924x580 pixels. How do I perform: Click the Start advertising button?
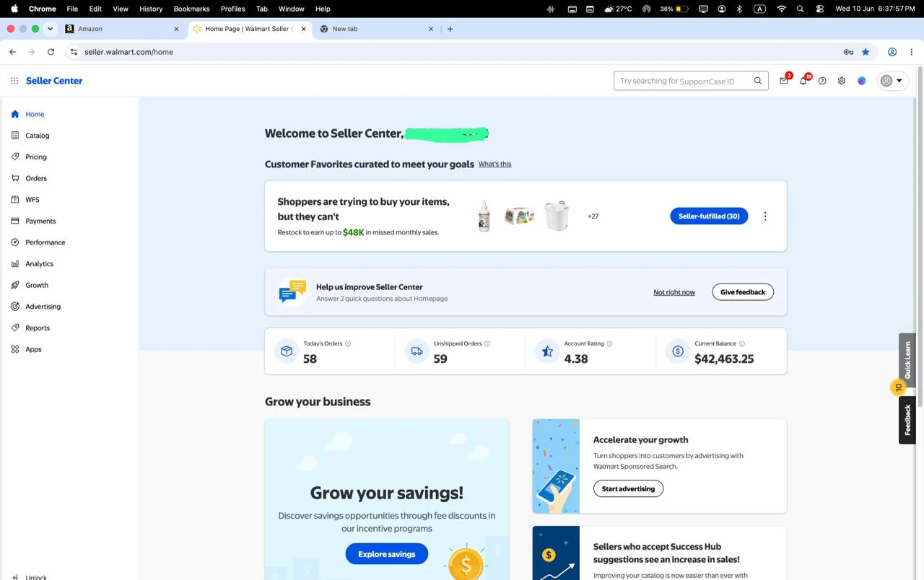(628, 488)
